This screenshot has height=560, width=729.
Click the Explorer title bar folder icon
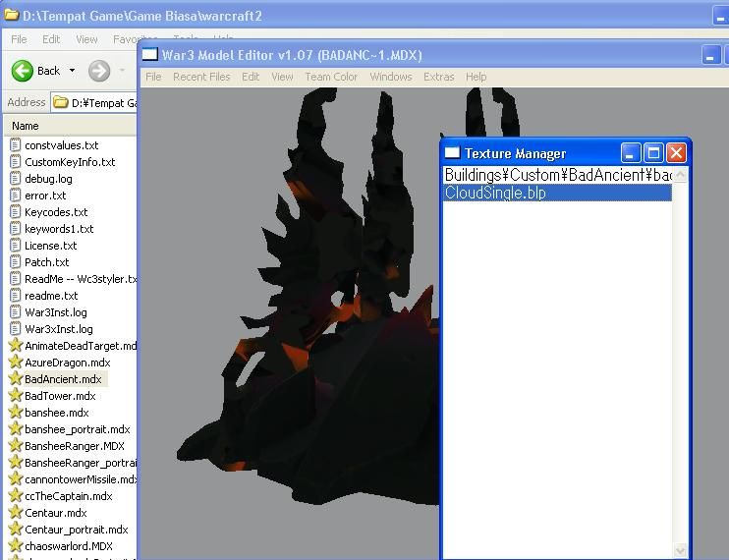(x=12, y=15)
